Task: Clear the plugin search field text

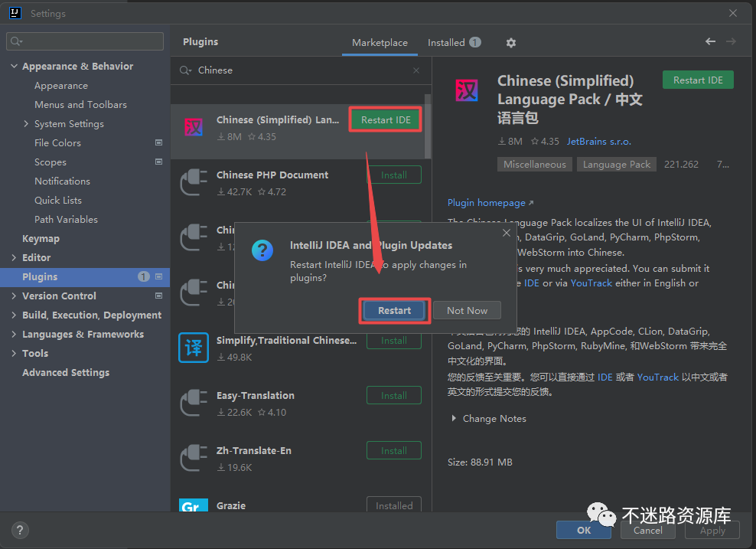Action: point(416,70)
